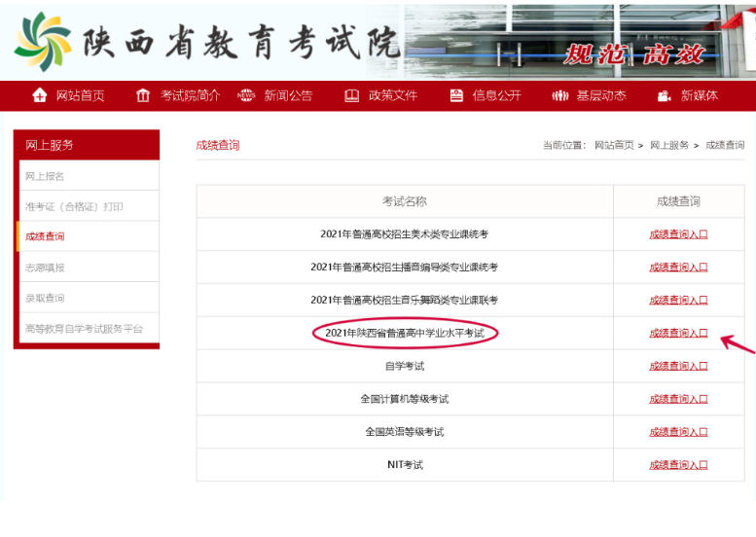Click the media icon beside 新媒体

(x=665, y=95)
